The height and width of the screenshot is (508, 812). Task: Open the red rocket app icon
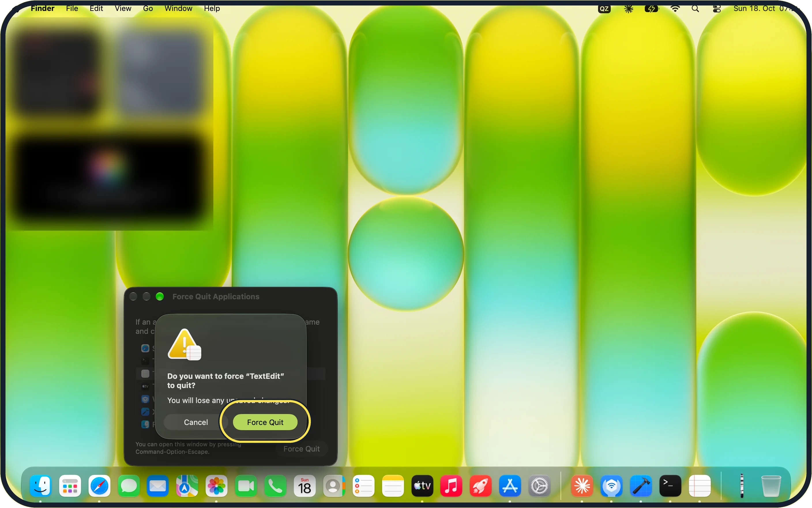[480, 486]
